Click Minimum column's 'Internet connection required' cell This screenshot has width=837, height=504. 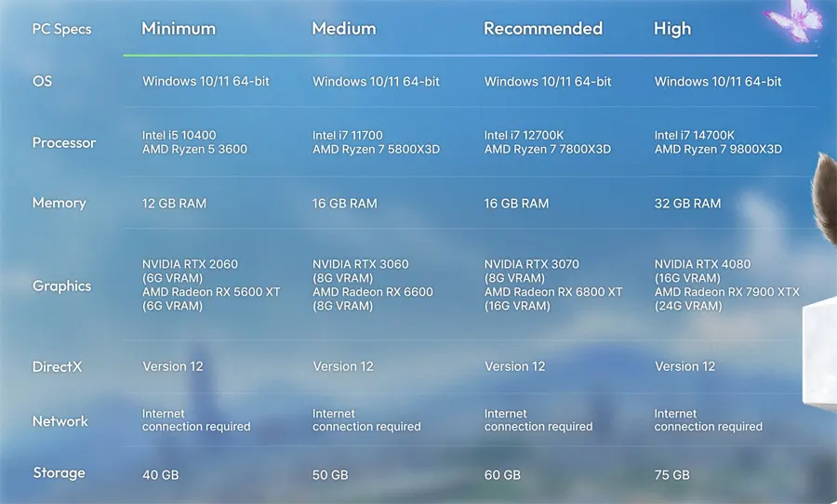(196, 420)
